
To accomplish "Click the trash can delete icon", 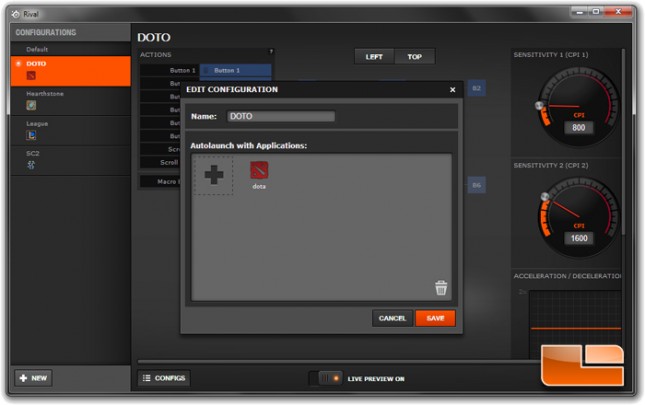I will pos(441,287).
